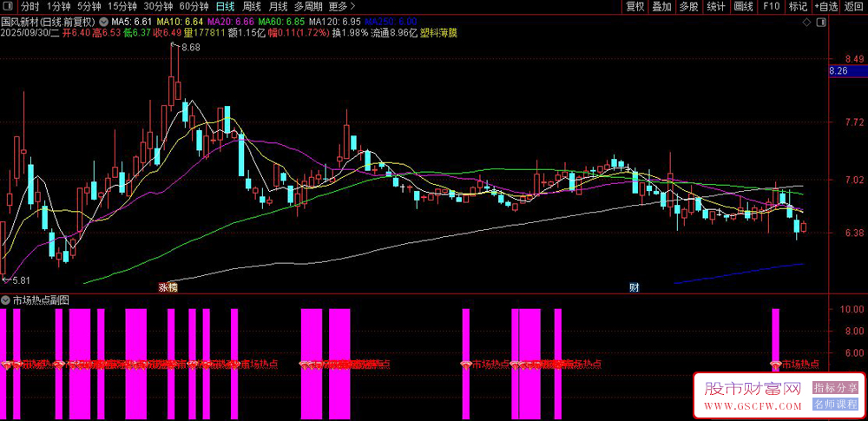Add stock via +自选 button
868x421 pixels.
click(x=826, y=7)
